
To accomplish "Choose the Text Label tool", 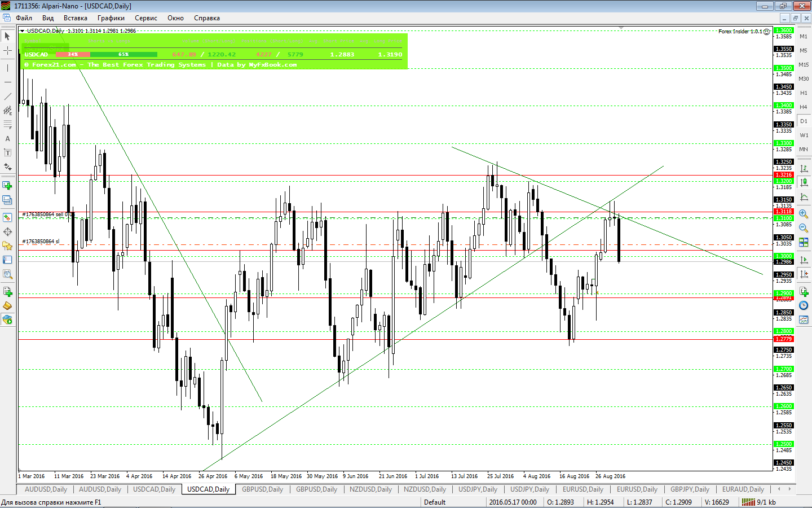I will click(x=7, y=152).
